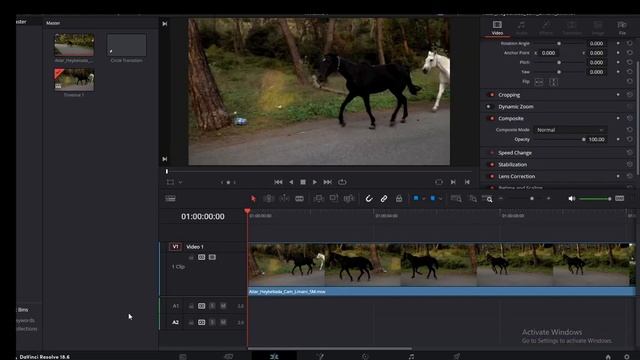
Task: Collapse the Composite section
Action: point(511,118)
